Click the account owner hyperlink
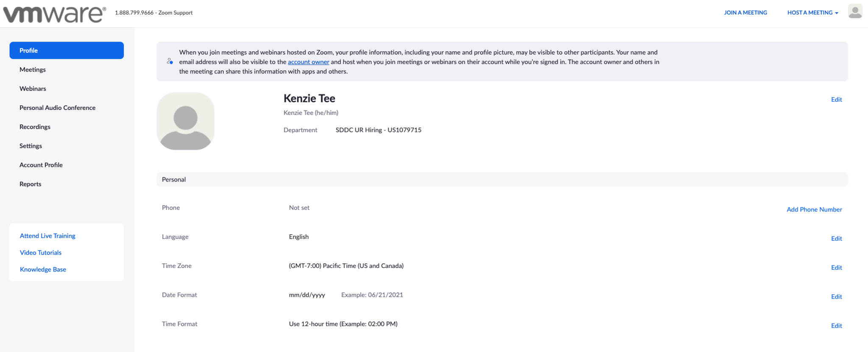 click(308, 62)
